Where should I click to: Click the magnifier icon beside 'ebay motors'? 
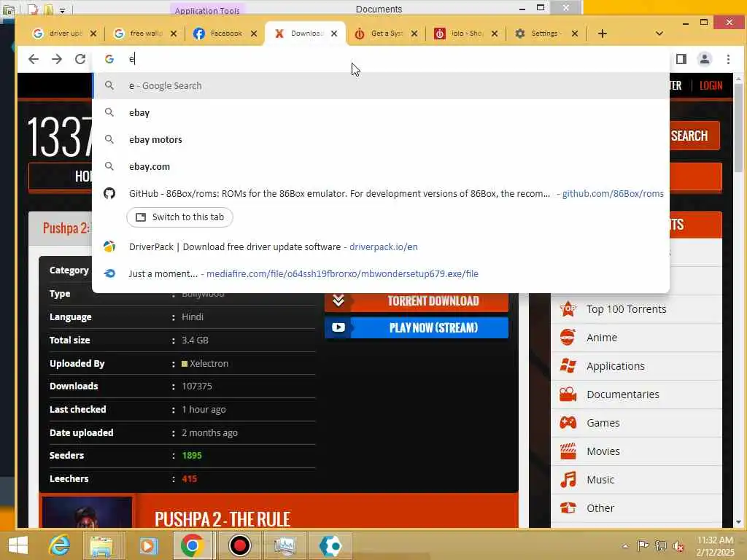109,139
